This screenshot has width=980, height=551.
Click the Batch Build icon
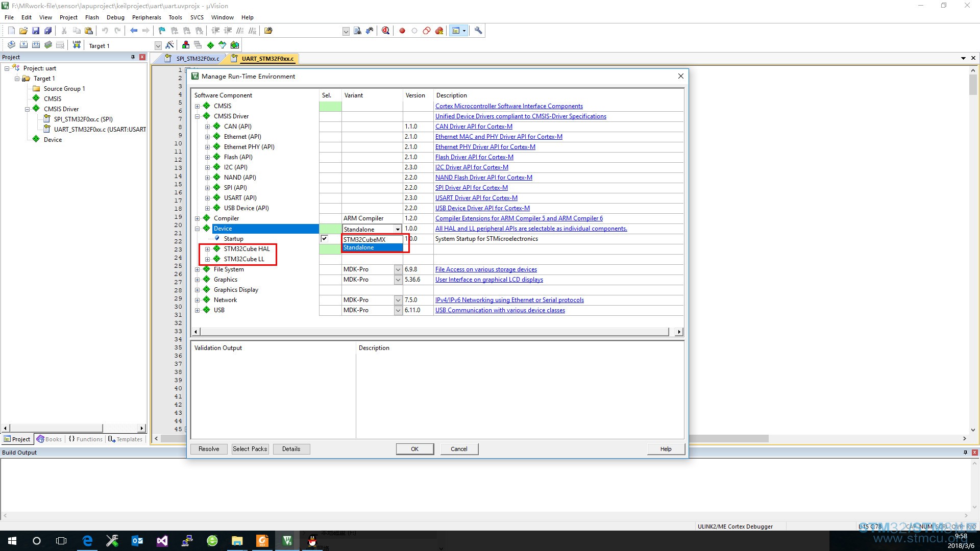pyautogui.click(x=48, y=45)
